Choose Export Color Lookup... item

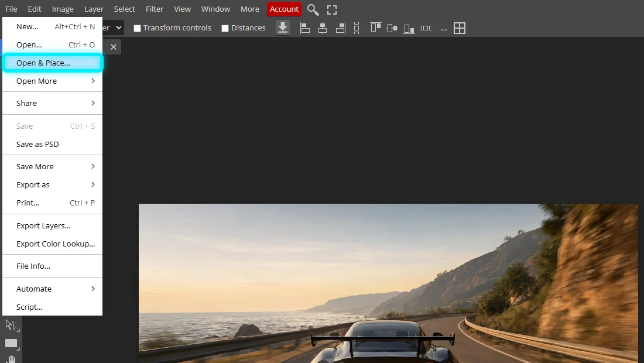[53, 244]
